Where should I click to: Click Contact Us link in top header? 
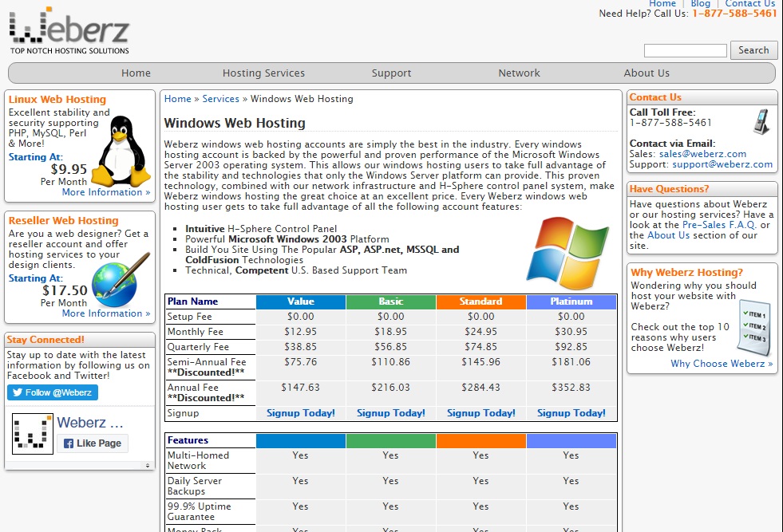[x=750, y=3]
